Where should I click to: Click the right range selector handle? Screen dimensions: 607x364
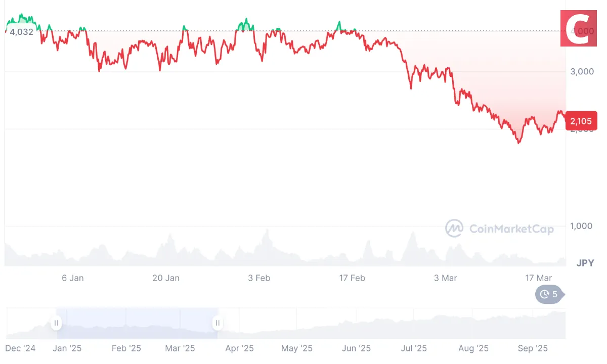coord(218,323)
